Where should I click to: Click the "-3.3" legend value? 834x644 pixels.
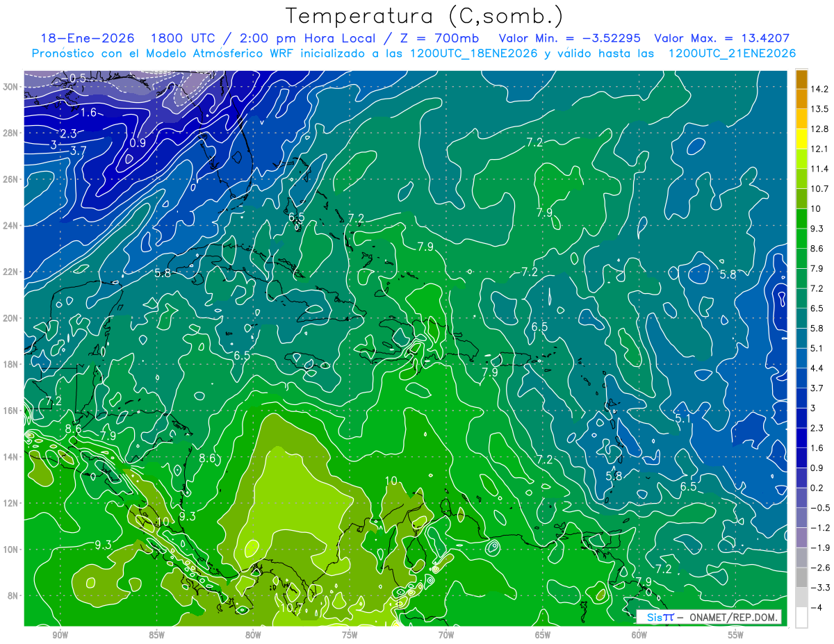point(820,588)
